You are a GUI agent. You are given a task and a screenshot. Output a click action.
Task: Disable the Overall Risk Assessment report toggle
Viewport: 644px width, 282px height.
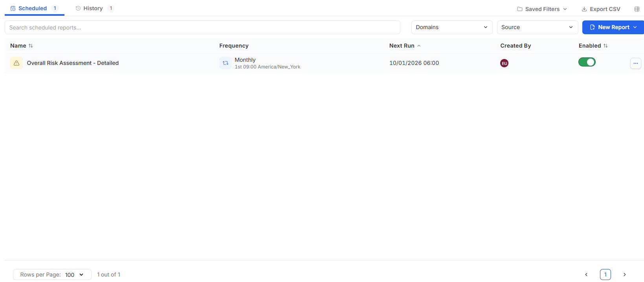(587, 62)
